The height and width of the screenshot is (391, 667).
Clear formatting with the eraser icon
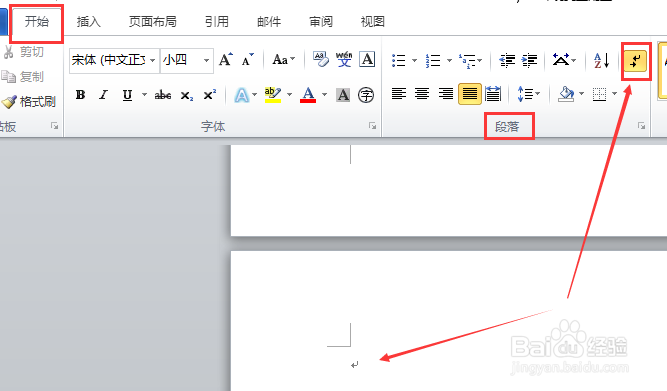(320, 60)
